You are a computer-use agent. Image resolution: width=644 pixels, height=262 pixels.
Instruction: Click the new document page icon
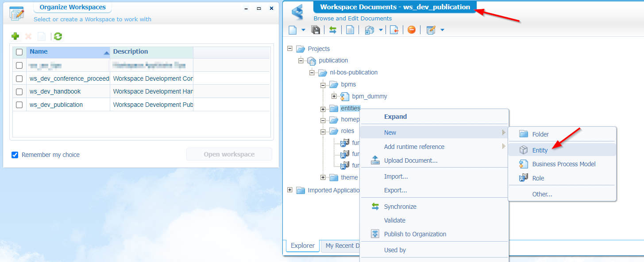pyautogui.click(x=292, y=30)
